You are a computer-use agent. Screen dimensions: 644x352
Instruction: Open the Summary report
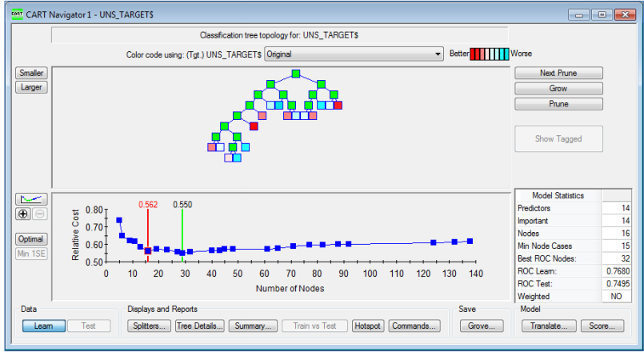coord(253,326)
